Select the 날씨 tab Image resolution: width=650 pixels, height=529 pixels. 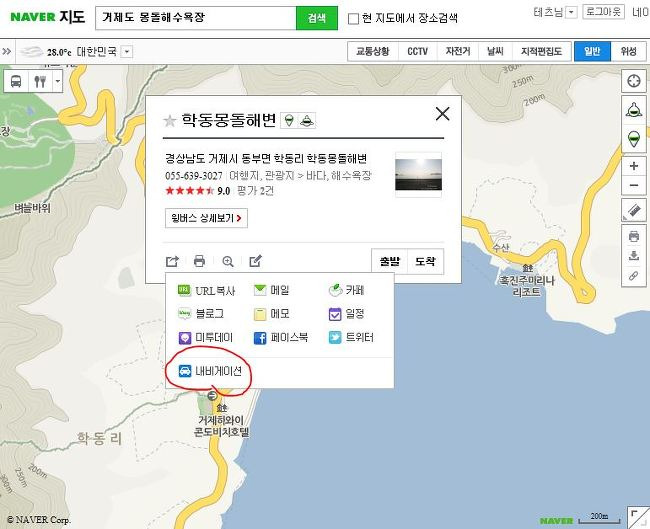click(x=495, y=51)
